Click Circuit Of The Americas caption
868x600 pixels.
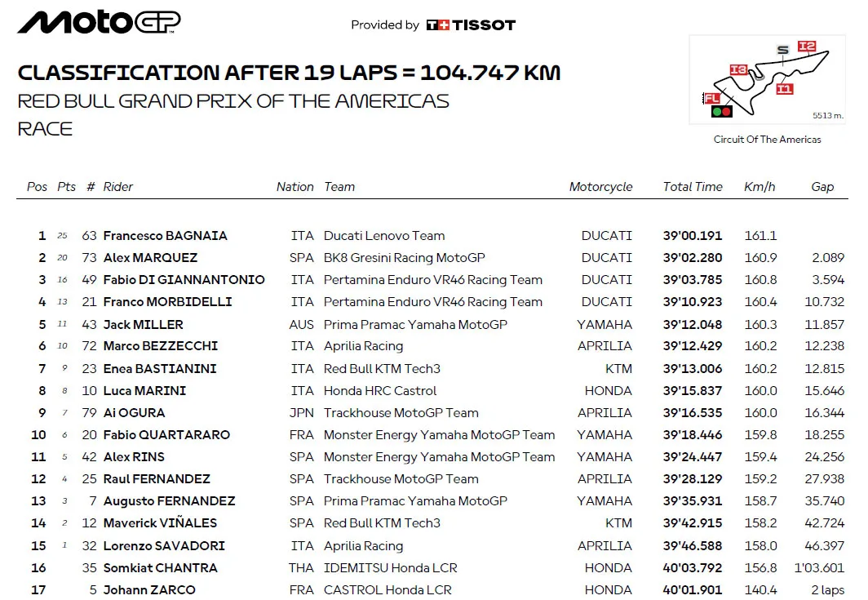click(x=767, y=140)
